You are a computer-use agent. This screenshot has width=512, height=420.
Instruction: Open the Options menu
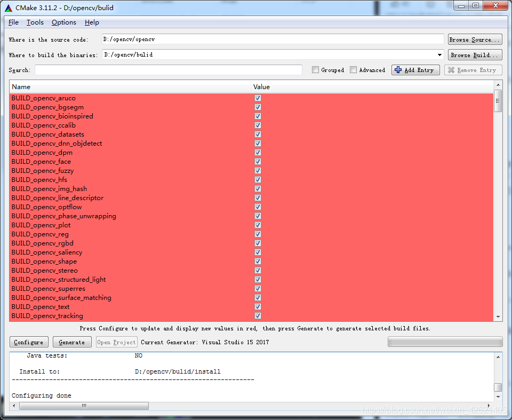tap(63, 22)
